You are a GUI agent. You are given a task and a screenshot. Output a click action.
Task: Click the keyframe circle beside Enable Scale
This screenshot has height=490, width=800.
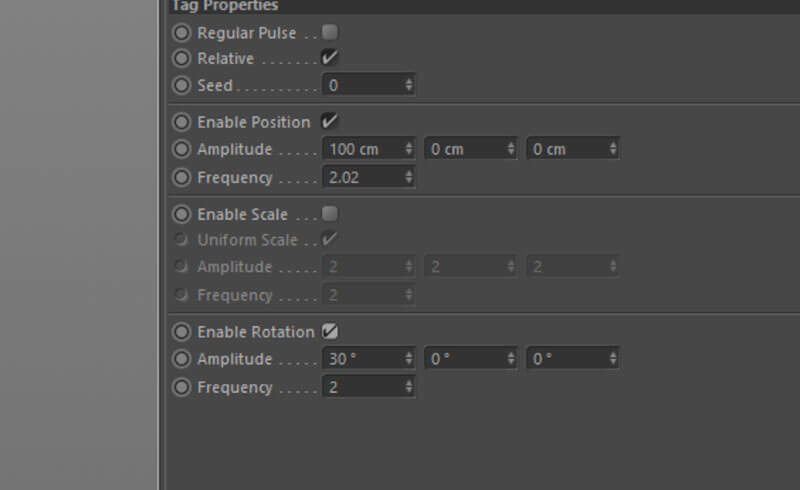[181, 214]
